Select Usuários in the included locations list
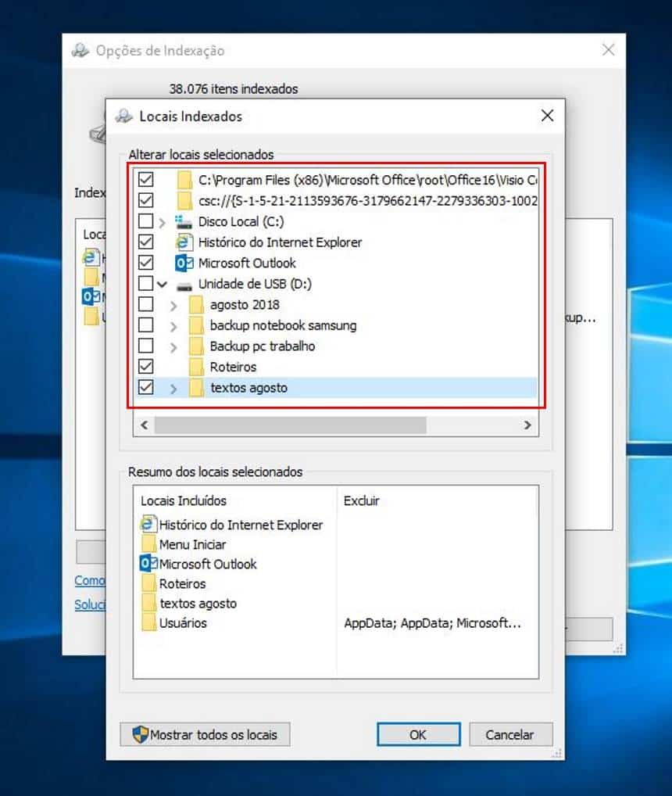672x796 pixels. 183,623
